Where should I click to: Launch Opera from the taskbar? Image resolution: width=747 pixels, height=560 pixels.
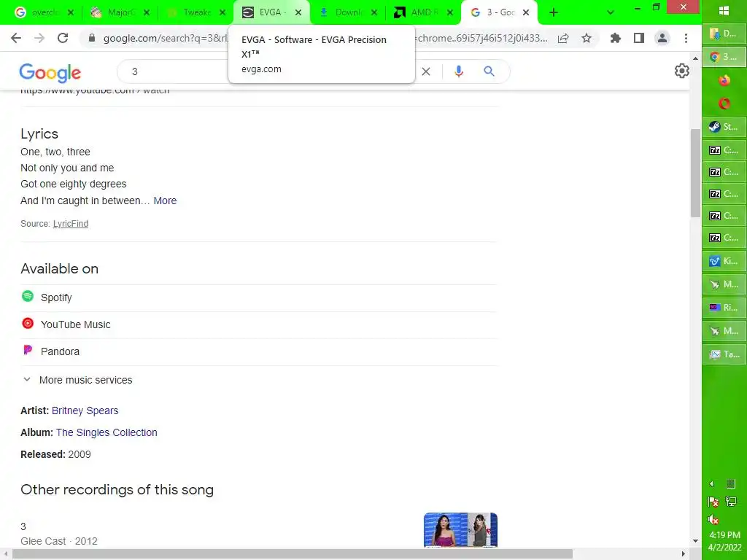pyautogui.click(x=724, y=104)
